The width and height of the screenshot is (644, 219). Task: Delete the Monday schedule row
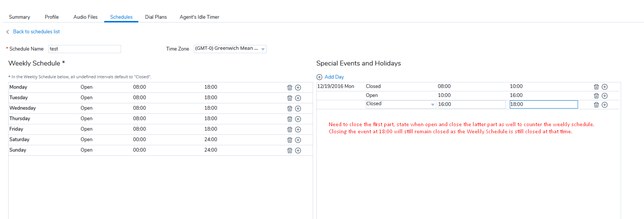(x=289, y=87)
